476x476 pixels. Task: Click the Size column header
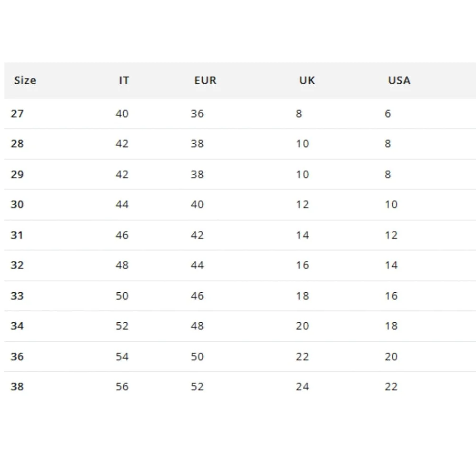coord(25,80)
